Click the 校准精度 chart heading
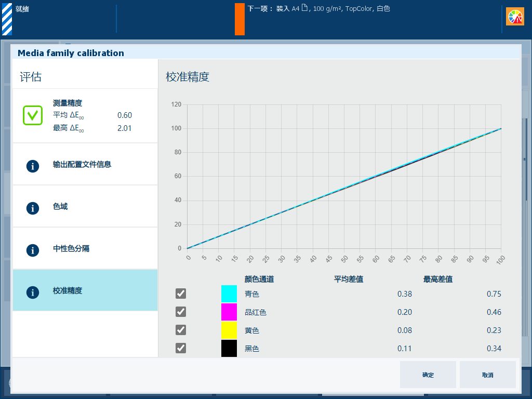 [187, 77]
